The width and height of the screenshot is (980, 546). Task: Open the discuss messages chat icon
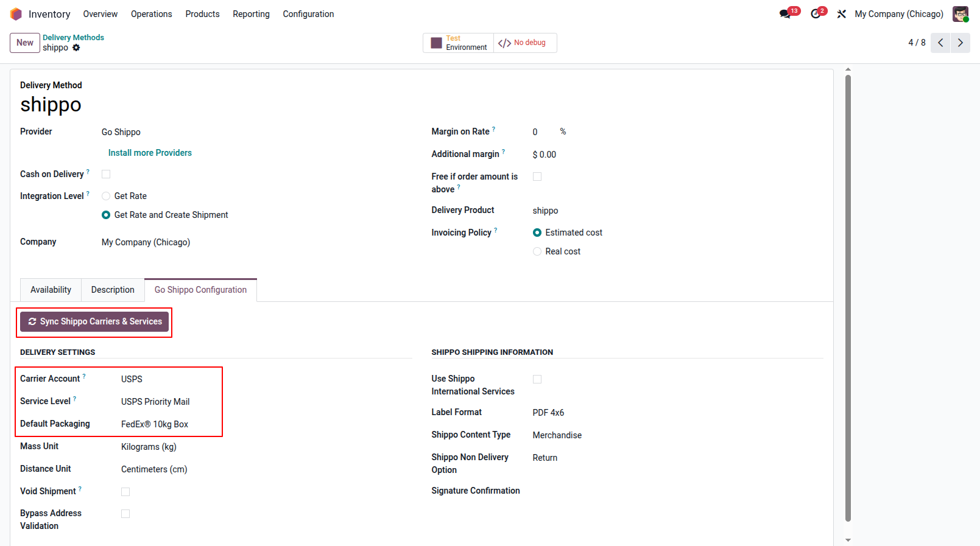(x=785, y=14)
